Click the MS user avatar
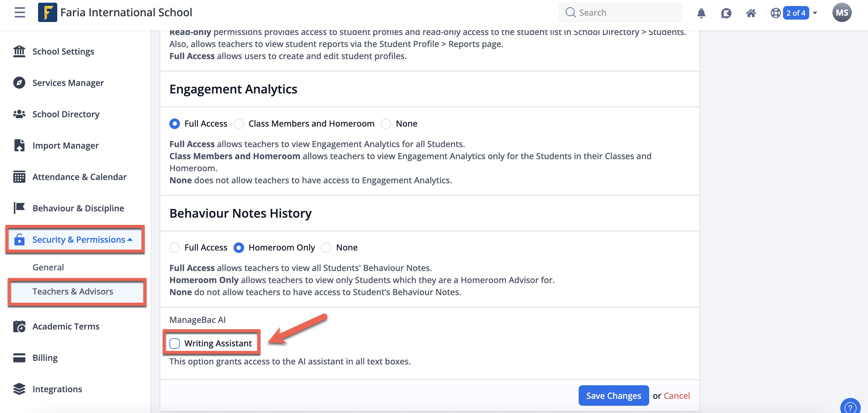Image resolution: width=868 pixels, height=413 pixels. click(841, 13)
